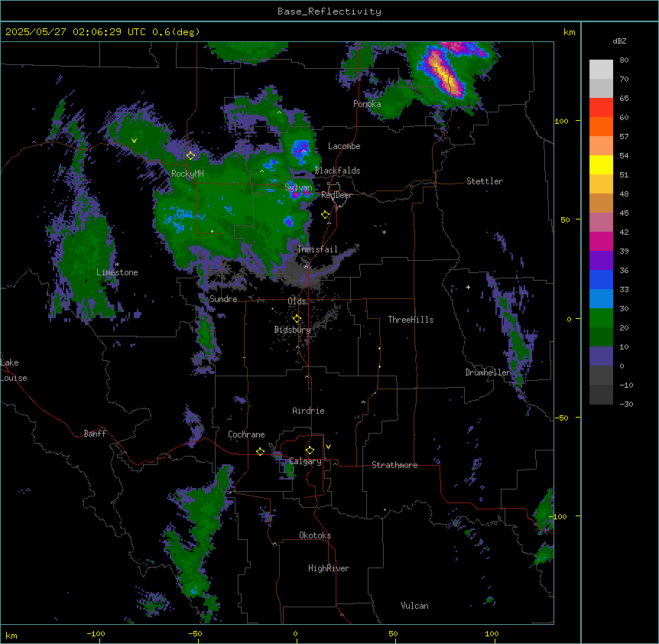
Task: Click the Cochrane town label
Action: coord(246,434)
